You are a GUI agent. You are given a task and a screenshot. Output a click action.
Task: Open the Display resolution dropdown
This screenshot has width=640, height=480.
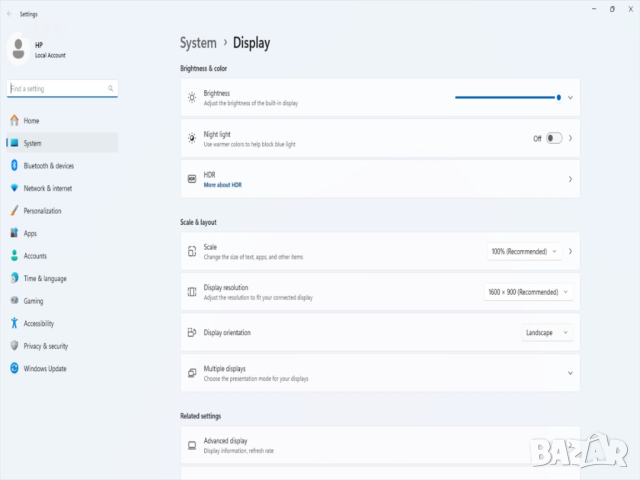(x=528, y=292)
